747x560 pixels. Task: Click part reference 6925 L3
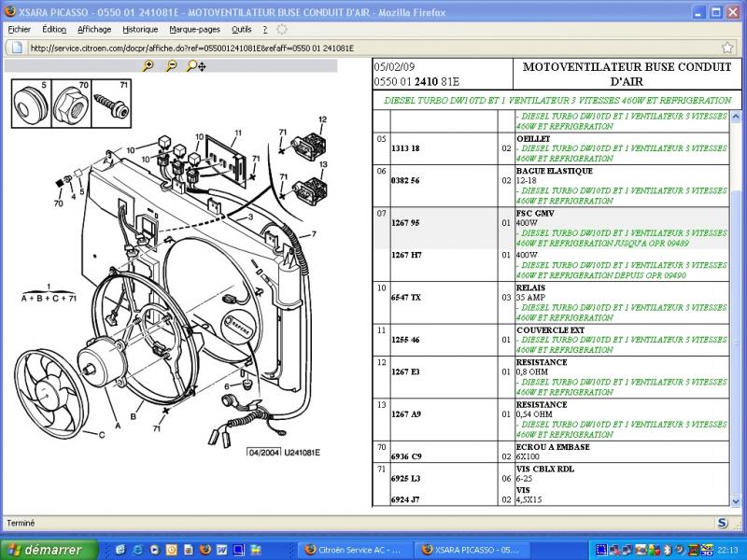(405, 478)
